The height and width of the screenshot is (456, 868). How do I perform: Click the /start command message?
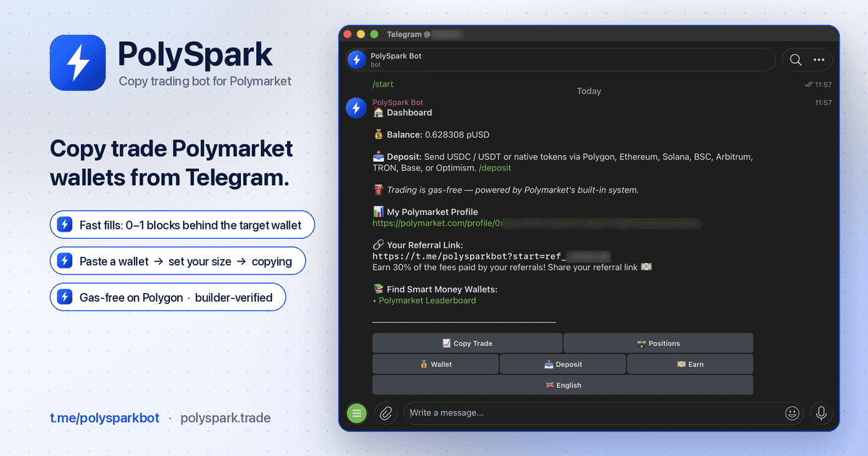(x=383, y=85)
